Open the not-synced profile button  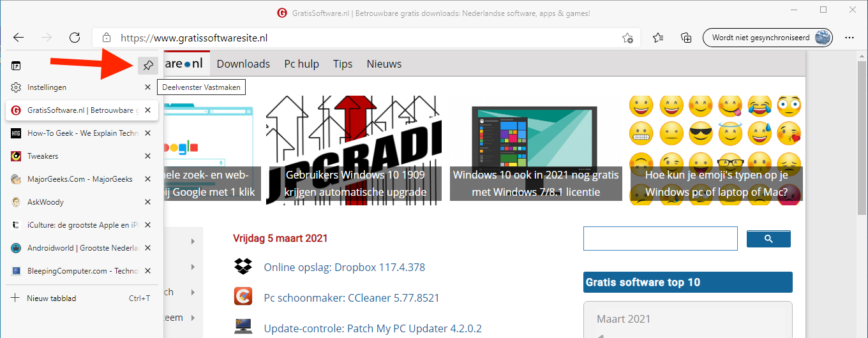767,38
